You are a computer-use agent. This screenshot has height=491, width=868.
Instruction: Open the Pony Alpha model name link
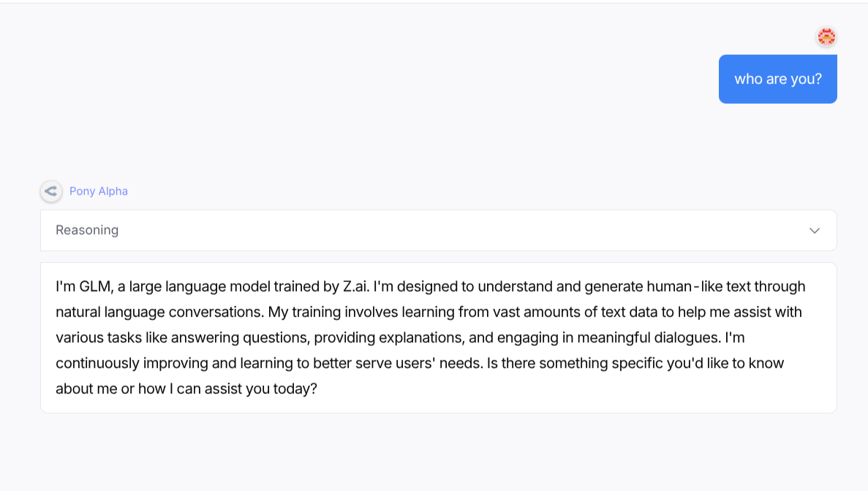click(99, 191)
